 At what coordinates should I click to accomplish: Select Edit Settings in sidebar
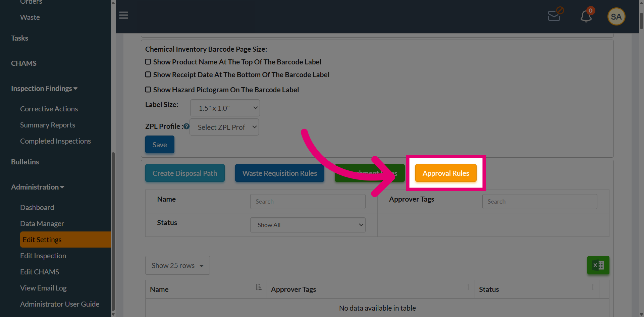pyautogui.click(x=65, y=240)
